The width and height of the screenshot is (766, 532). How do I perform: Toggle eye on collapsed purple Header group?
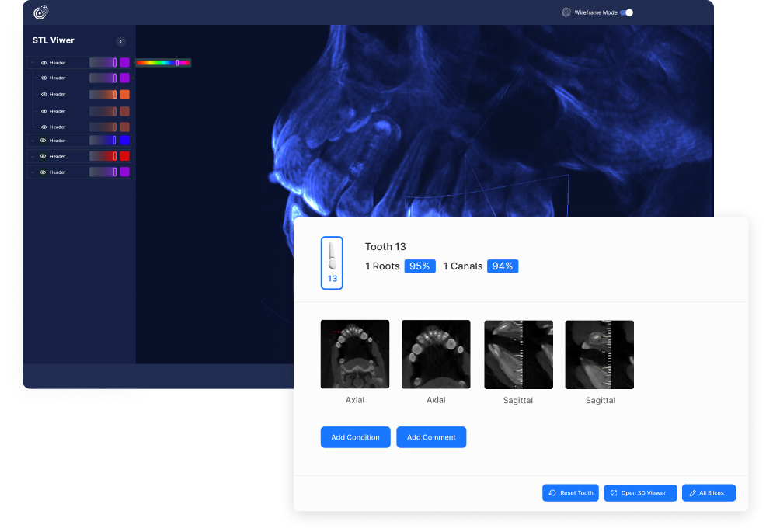click(x=43, y=172)
